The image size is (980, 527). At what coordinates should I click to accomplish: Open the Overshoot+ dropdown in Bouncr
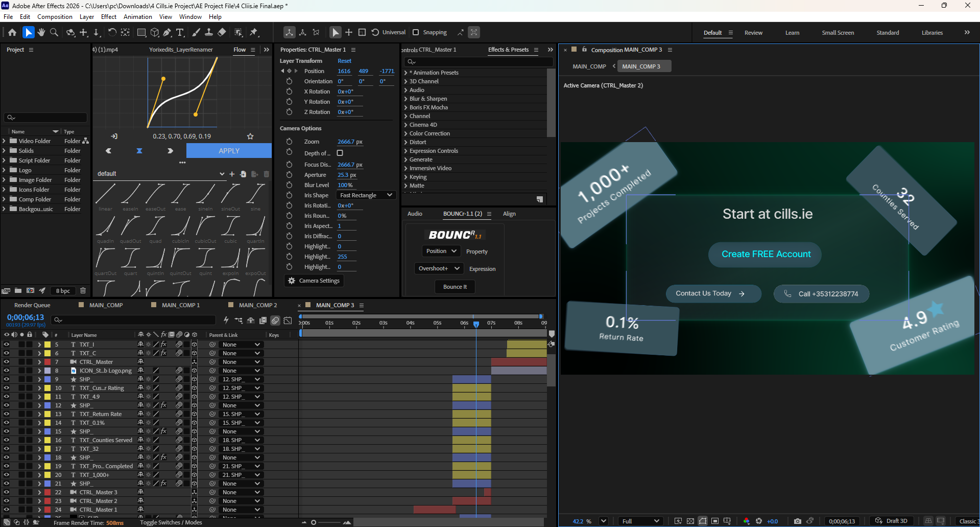[x=439, y=268]
